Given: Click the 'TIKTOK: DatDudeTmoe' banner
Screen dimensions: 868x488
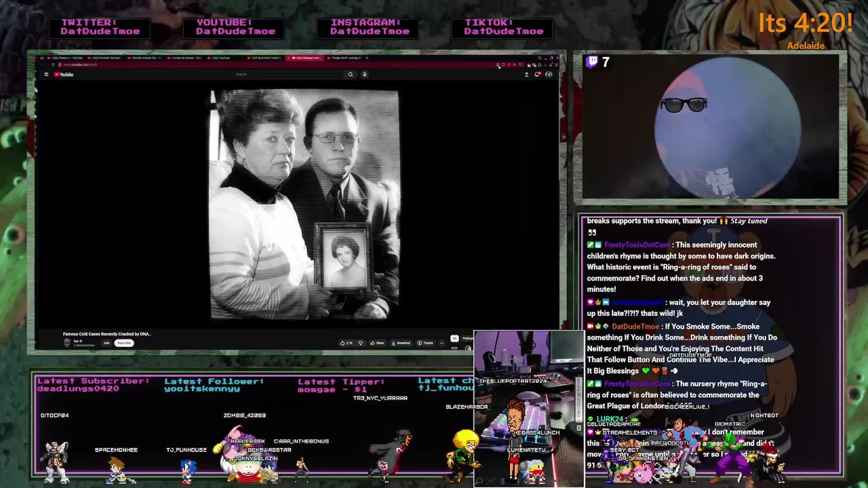Looking at the screenshot, I should (x=502, y=27).
